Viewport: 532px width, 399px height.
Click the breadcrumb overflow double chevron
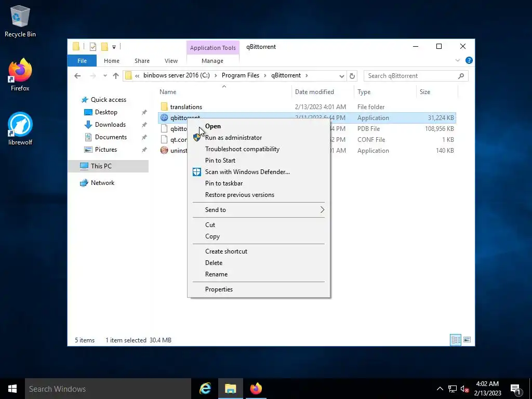coord(137,76)
